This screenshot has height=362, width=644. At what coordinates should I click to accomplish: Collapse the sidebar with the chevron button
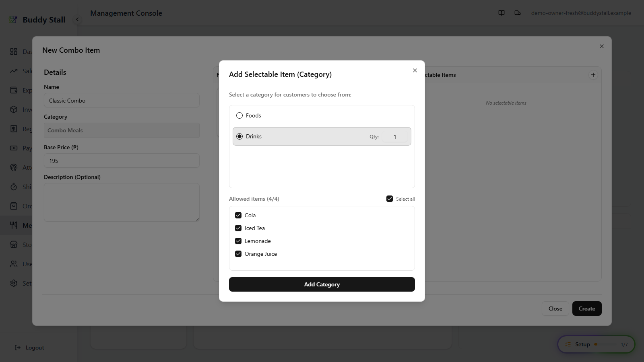click(x=77, y=19)
